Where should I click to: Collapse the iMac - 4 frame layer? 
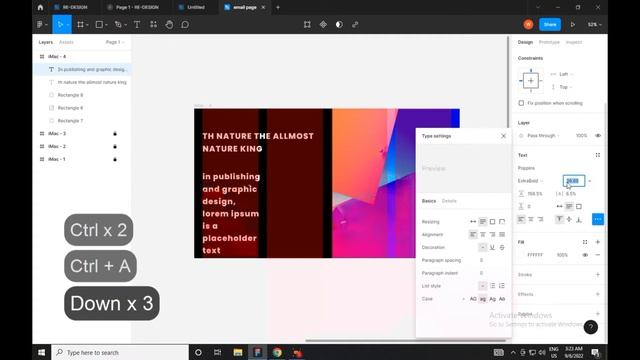coord(42,56)
